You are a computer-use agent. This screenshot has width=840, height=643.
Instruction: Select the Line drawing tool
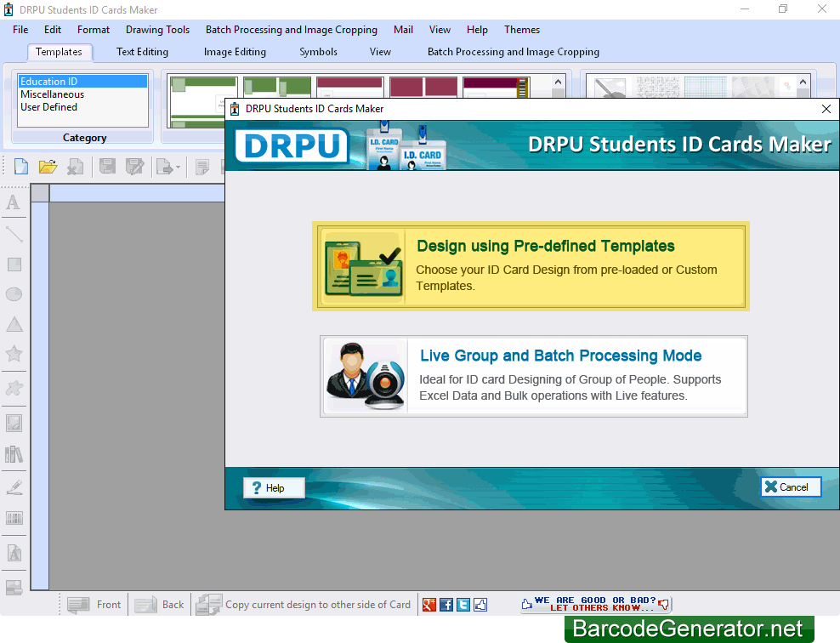14,234
